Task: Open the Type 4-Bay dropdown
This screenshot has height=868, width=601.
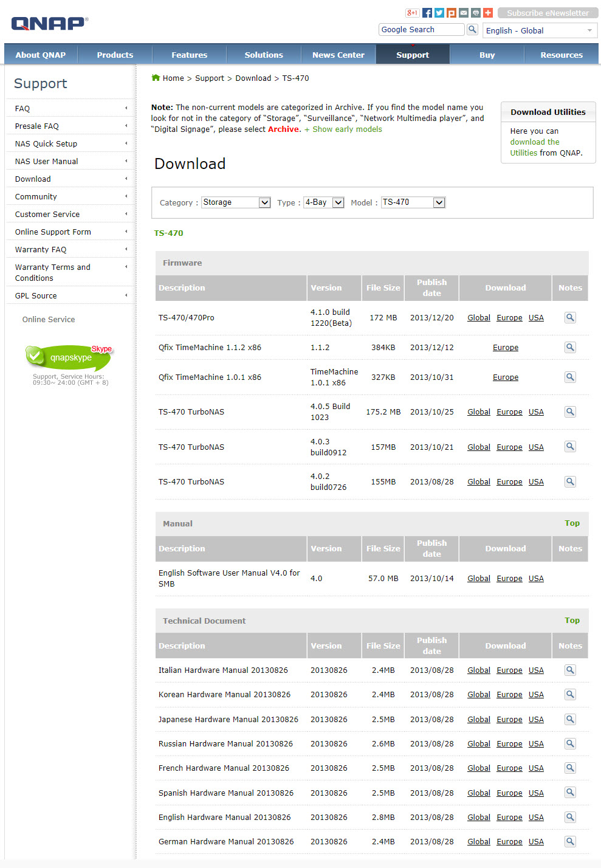Action: 324,202
